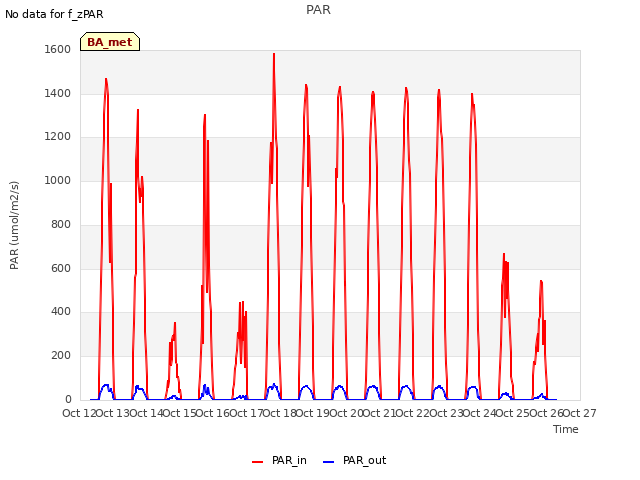Click the 1600 y-axis tick label

[58, 49]
